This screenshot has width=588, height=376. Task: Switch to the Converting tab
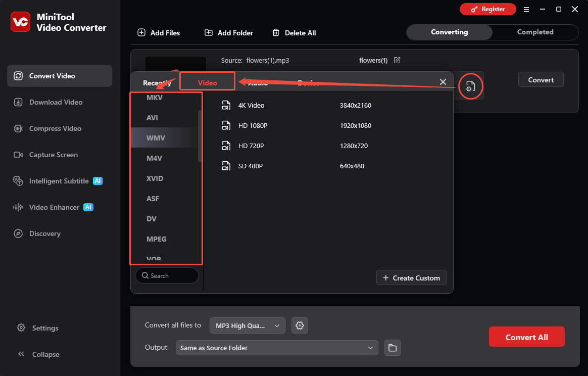pyautogui.click(x=449, y=32)
